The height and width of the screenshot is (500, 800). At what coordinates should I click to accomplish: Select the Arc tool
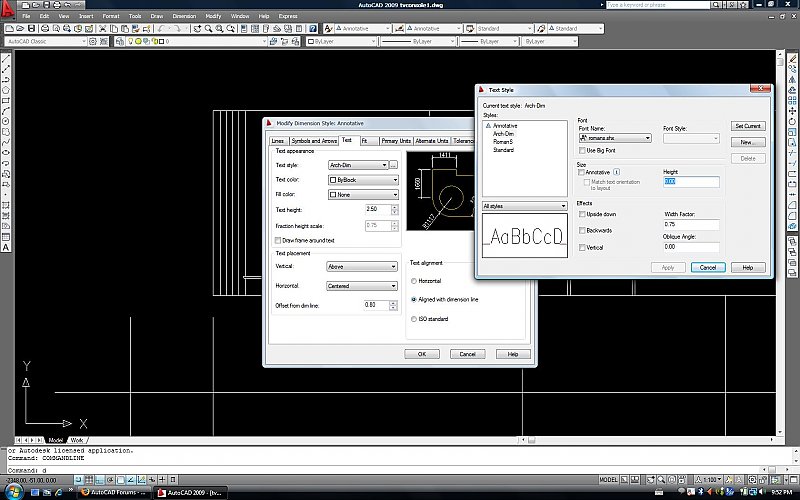click(6, 111)
